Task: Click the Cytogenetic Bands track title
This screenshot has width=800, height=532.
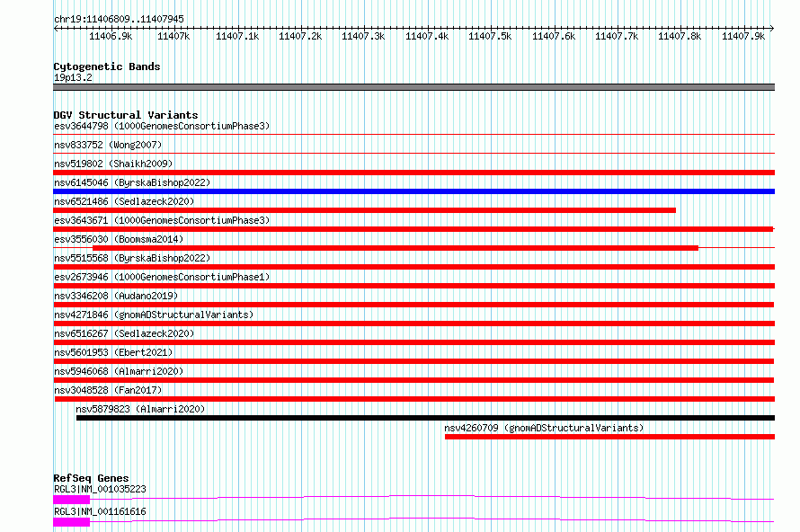Action: (107, 66)
